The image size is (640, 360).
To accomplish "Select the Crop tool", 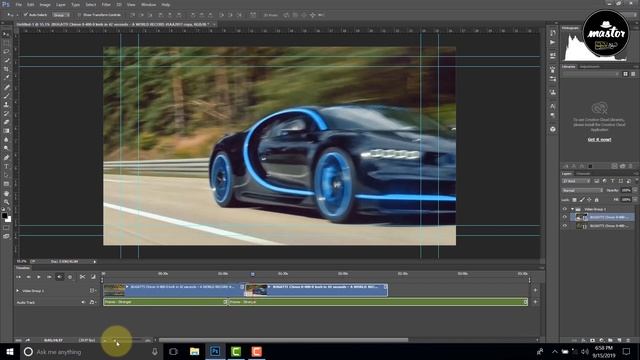I will [6, 69].
